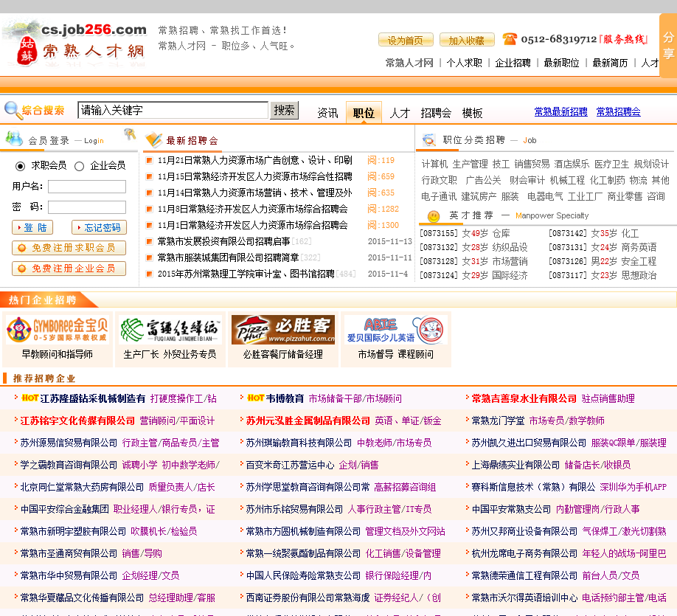Open the Gymboree 金宝贝 company logo
The width and height of the screenshot is (677, 616).
58,330
